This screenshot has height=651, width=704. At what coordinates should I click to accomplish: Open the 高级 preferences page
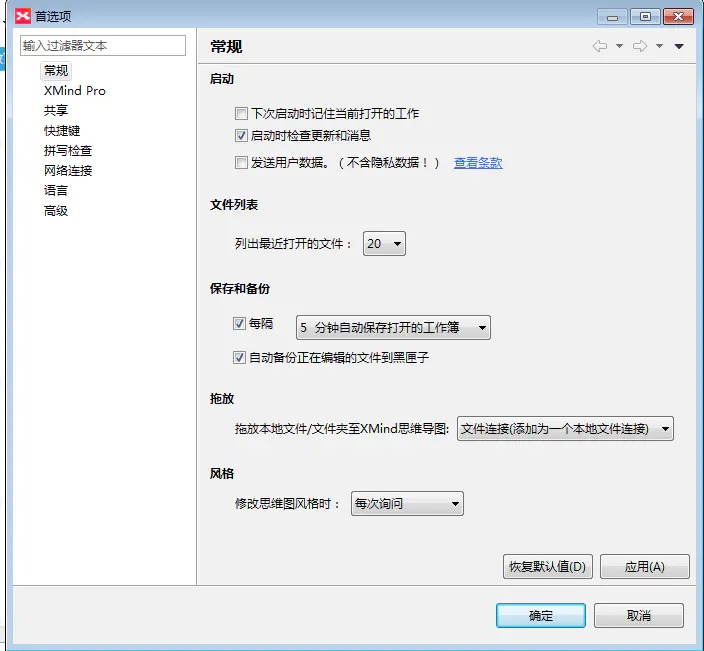pos(56,211)
